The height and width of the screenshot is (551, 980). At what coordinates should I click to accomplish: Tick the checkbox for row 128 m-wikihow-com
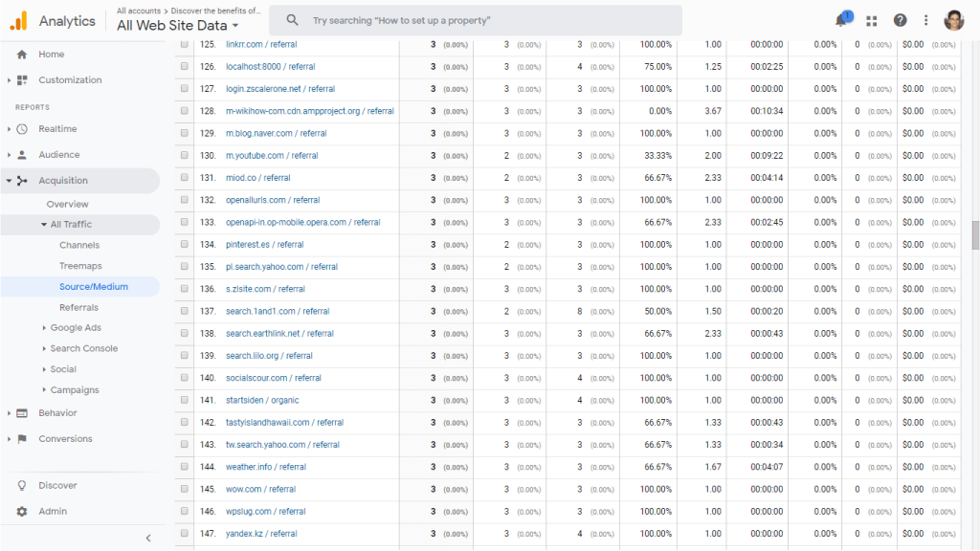click(x=185, y=111)
